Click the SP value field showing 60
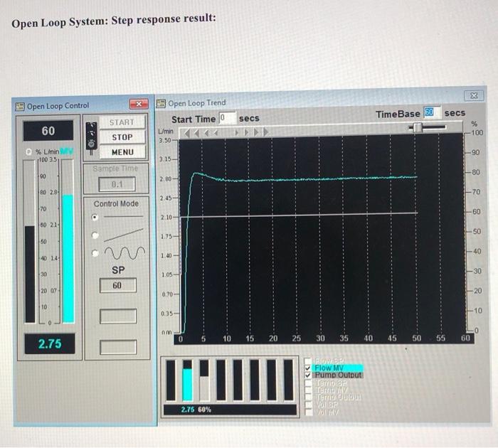This screenshot has width=498, height=448. click(118, 285)
